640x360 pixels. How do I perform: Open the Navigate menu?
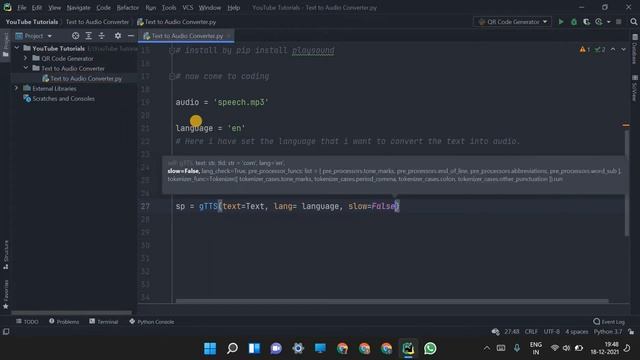coord(78,8)
